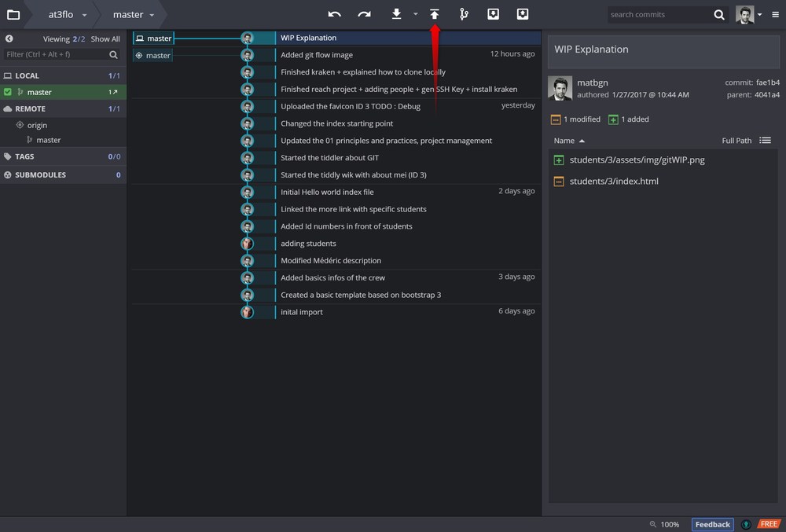The width and height of the screenshot is (786, 532).
Task: Select the origin remote
Action: [37, 125]
